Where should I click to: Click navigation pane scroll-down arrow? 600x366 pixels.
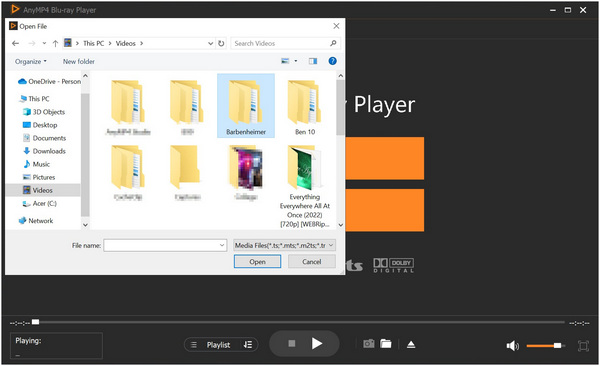click(x=85, y=225)
